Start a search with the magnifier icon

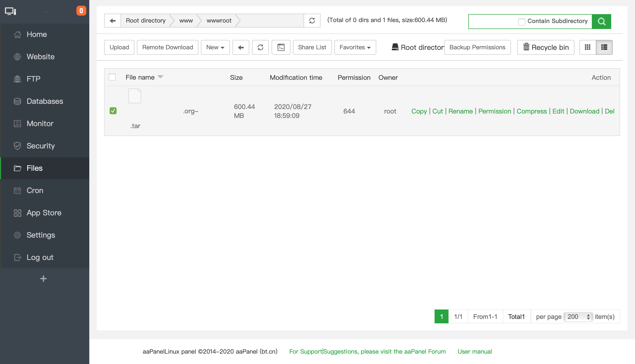coord(602,22)
